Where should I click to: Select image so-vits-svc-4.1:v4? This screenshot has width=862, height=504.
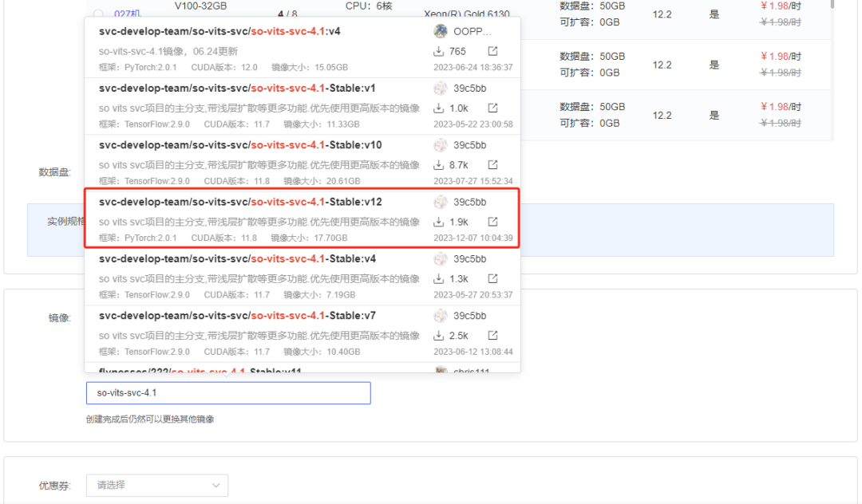(302, 49)
